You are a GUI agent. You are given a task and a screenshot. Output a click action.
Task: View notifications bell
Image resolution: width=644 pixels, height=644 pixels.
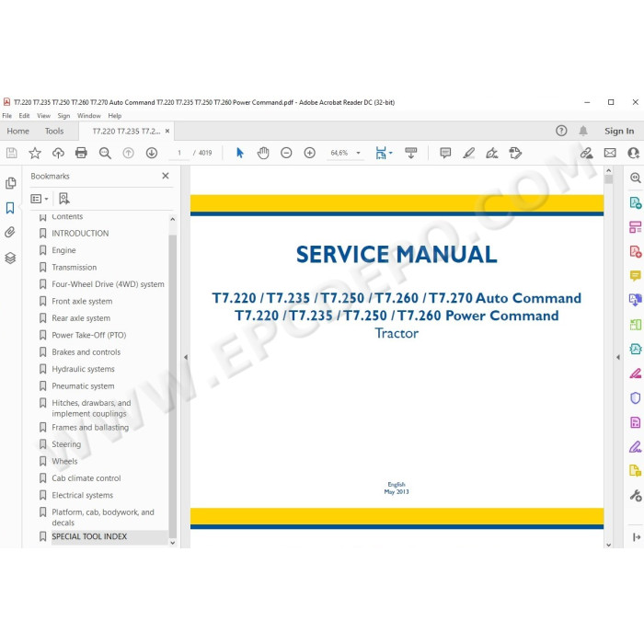583,131
